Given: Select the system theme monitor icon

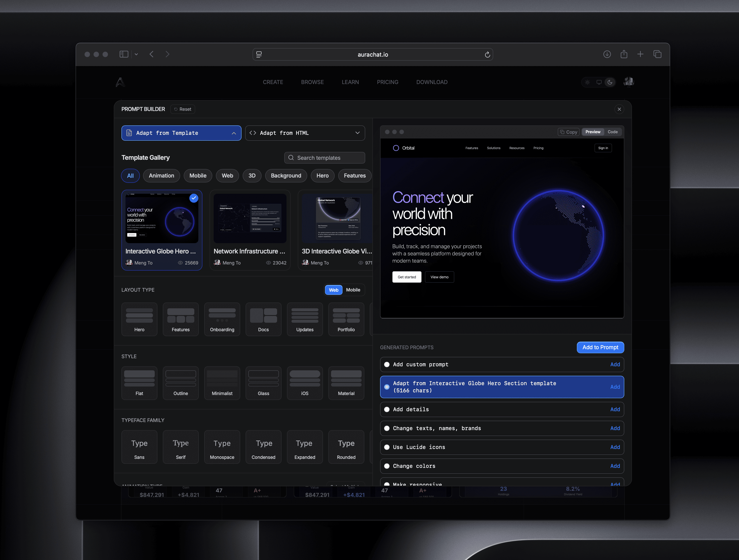Looking at the screenshot, I should (x=599, y=82).
